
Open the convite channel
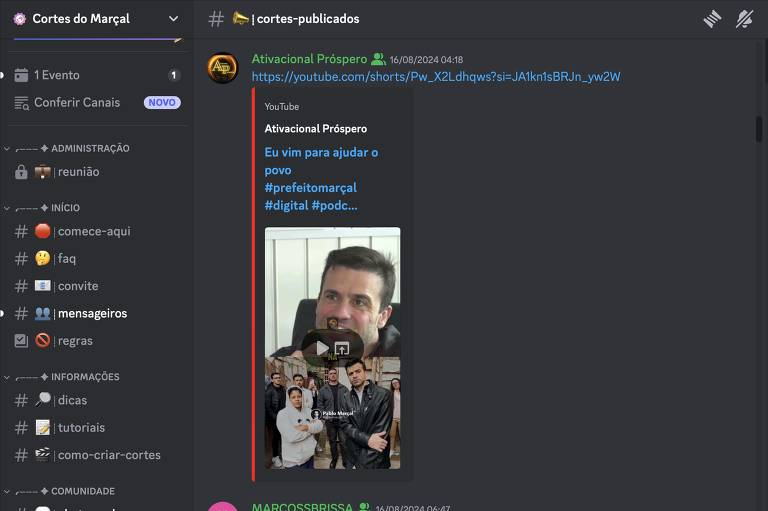96,286
